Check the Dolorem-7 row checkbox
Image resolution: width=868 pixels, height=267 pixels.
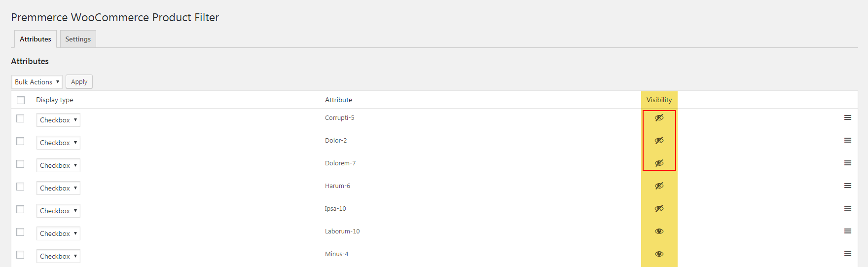(x=20, y=164)
